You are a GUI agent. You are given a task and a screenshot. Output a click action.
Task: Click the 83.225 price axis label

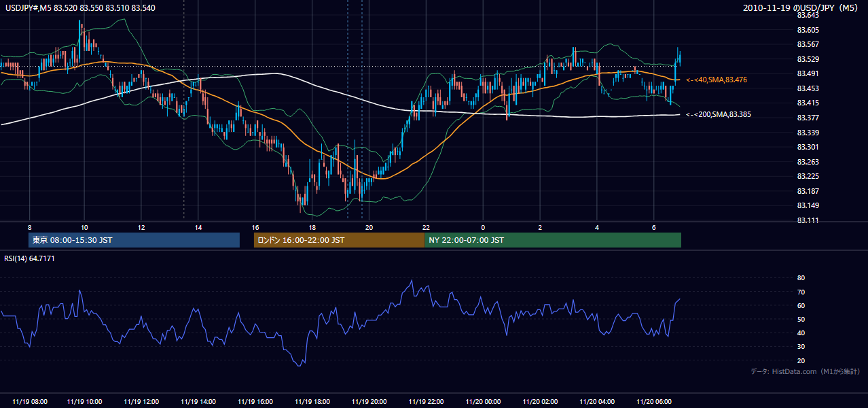click(808, 176)
